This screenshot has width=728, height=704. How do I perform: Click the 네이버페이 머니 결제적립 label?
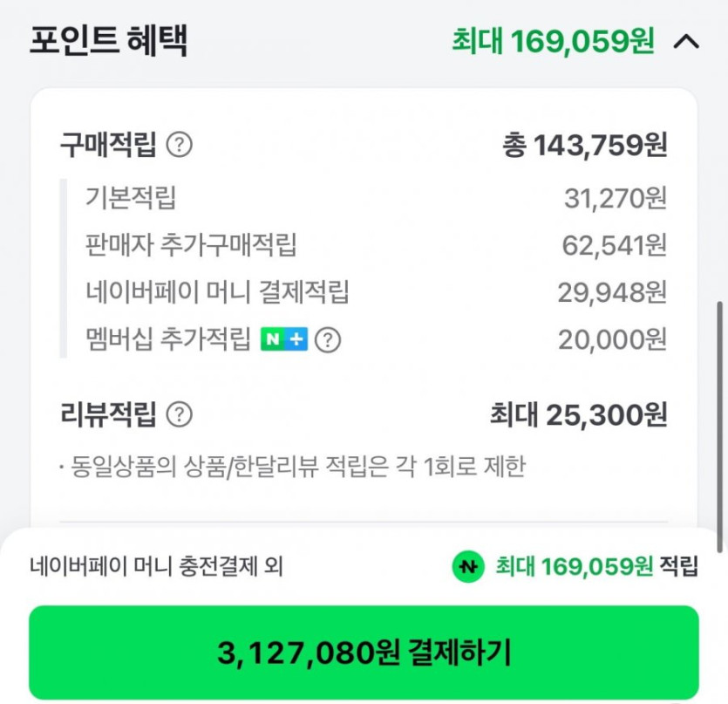coord(218,292)
